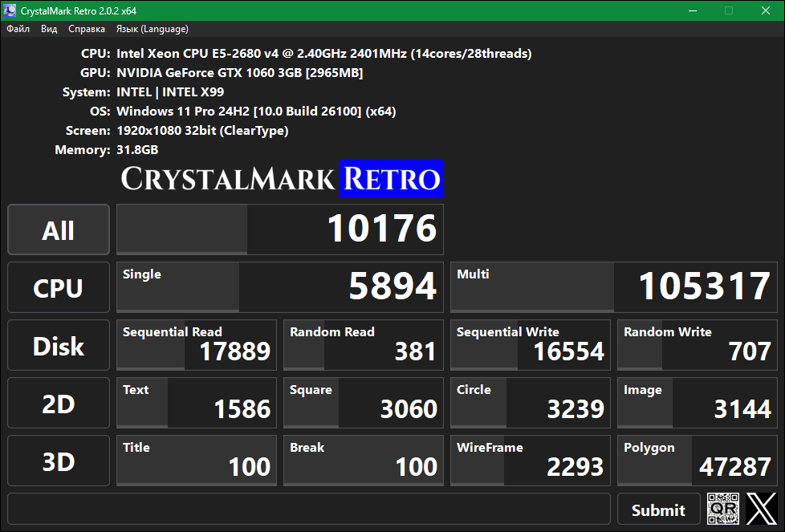Click the Random Write score 707

coord(698,345)
